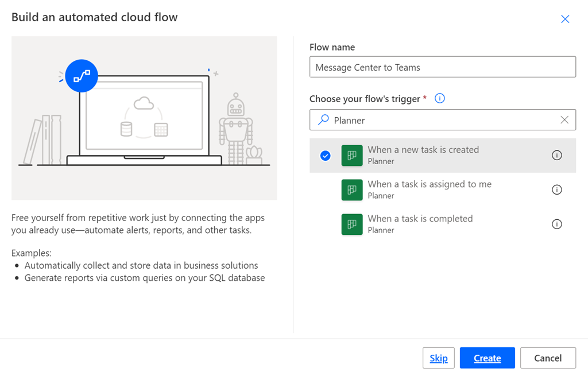Close the Build an automated cloud flow dialog
The width and height of the screenshot is (588, 372).
(x=565, y=19)
